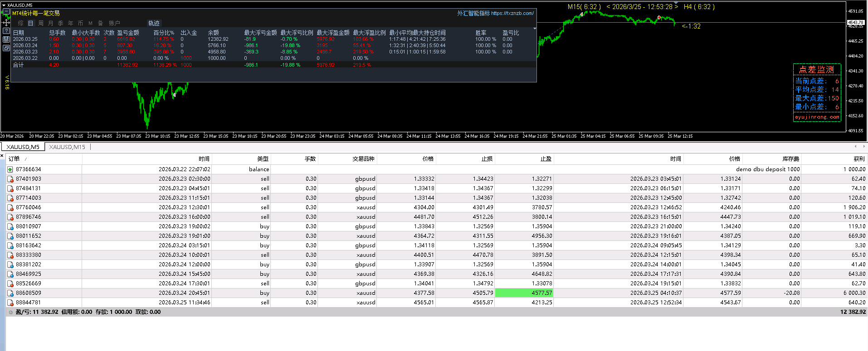Click the sell order icon for 88526669
Viewport: 868px width, 351px height.
click(x=10, y=284)
